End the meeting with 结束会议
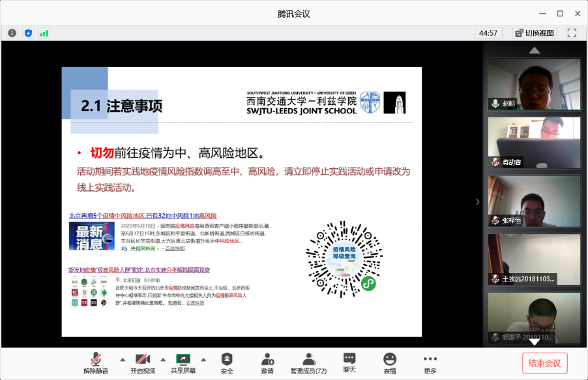This screenshot has height=380, width=588. (544, 363)
